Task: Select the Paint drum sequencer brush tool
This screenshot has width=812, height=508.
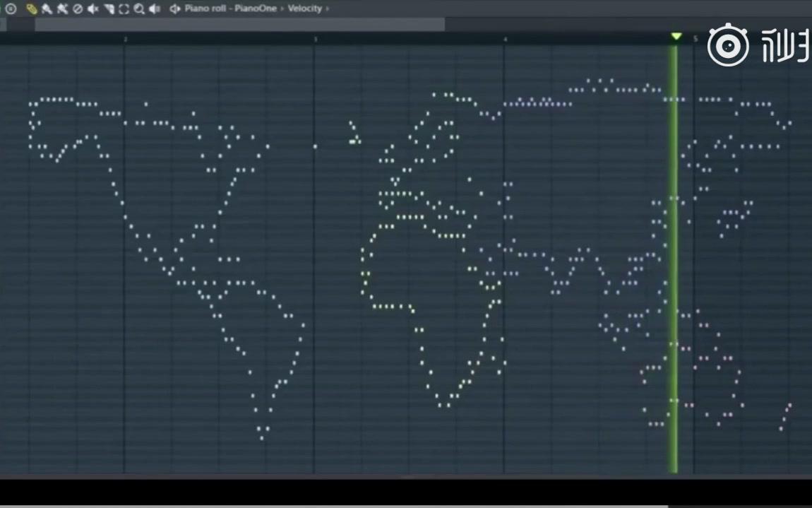Action: [x=62, y=8]
